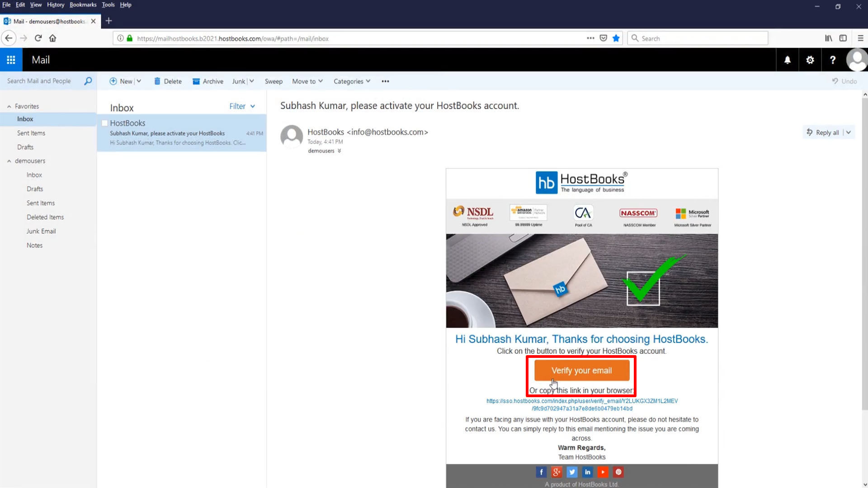Click the Verify your email button
This screenshot has width=868, height=488.
[581, 371]
